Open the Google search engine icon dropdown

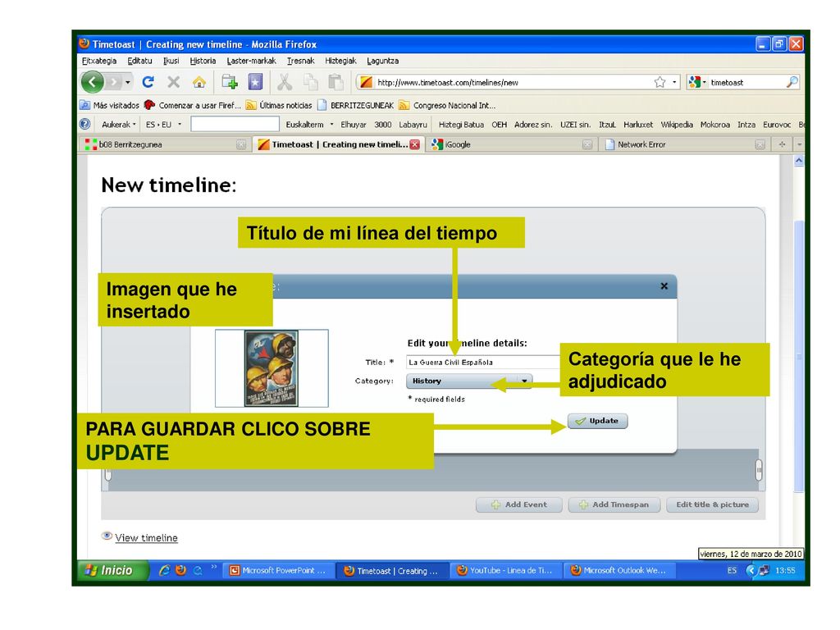697,82
